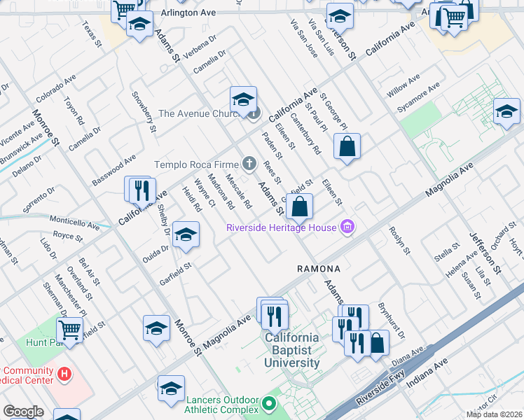The width and height of the screenshot is (524, 420).
Task: Click the Manchester Pl label
Action: click(x=71, y=295)
